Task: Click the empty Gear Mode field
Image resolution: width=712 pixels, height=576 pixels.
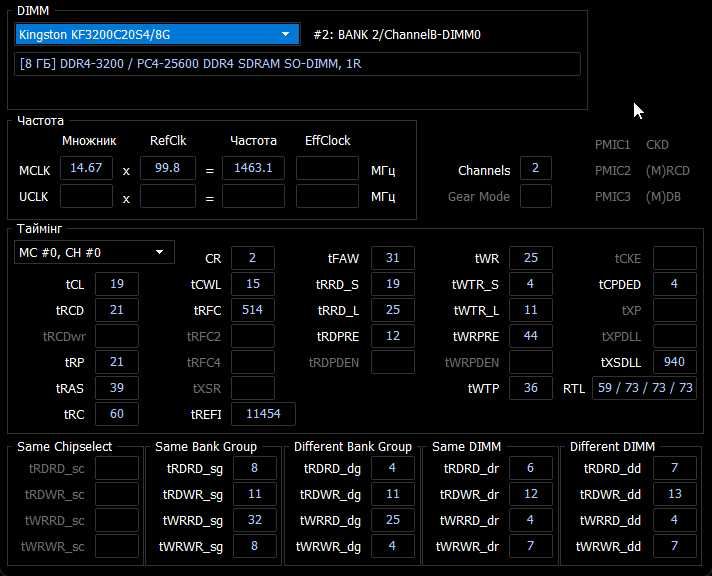Action: point(536,196)
